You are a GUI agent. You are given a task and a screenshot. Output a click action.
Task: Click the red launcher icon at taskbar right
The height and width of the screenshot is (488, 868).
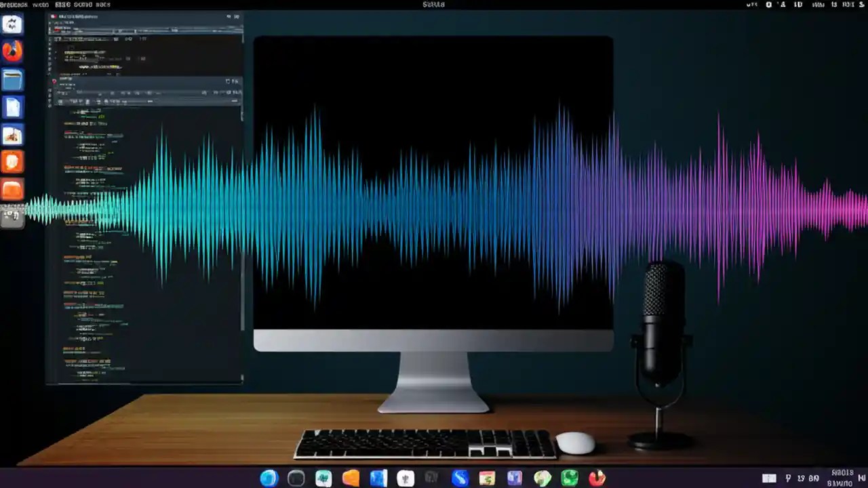(x=596, y=479)
